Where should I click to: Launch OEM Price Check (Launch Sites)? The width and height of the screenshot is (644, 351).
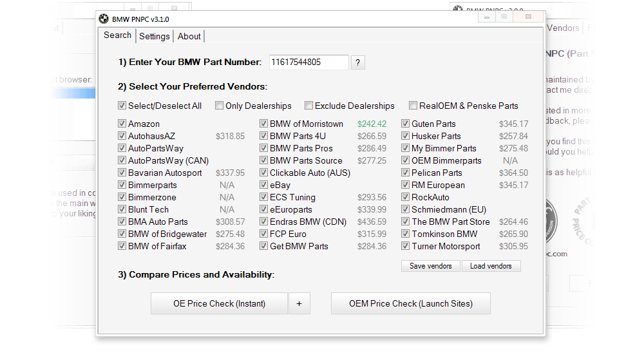pyautogui.click(x=411, y=303)
